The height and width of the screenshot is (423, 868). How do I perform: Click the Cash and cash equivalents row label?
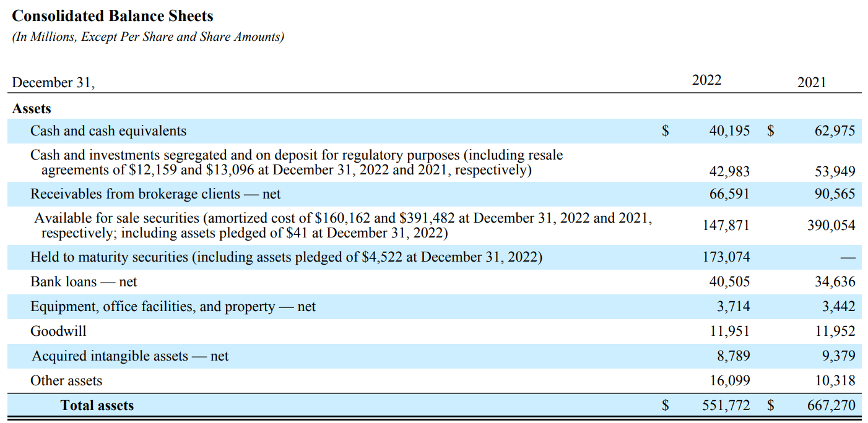[108, 131]
